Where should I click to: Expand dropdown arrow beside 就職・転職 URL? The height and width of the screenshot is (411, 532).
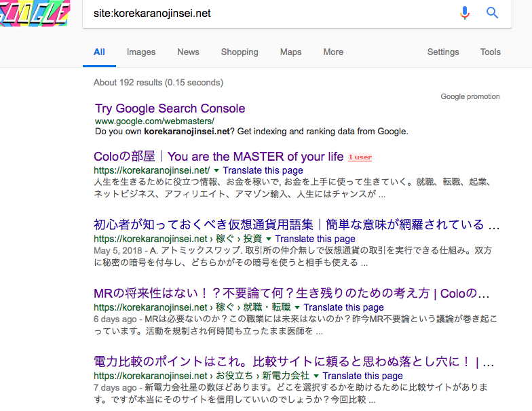click(x=297, y=308)
